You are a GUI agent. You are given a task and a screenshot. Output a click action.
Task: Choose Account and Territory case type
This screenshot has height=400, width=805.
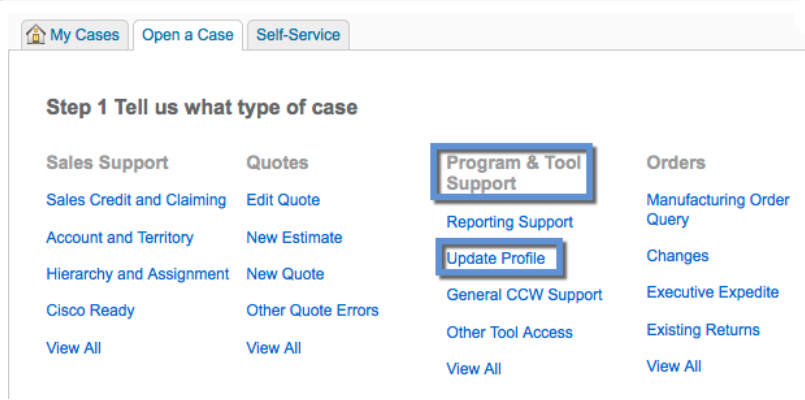[120, 237]
